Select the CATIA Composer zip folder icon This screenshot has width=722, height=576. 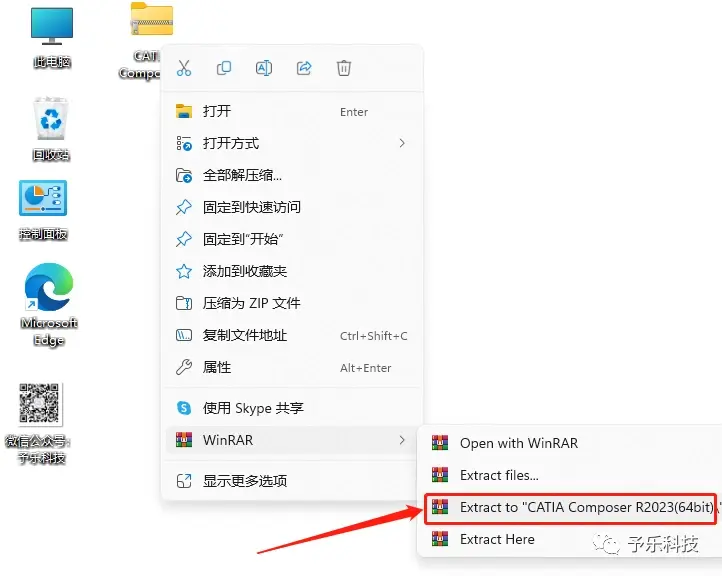pyautogui.click(x=151, y=19)
